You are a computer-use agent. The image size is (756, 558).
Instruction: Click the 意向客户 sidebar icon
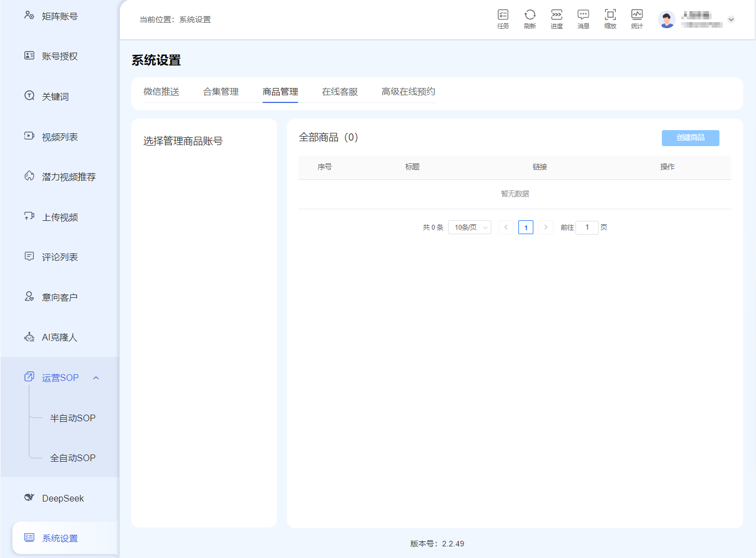29,297
